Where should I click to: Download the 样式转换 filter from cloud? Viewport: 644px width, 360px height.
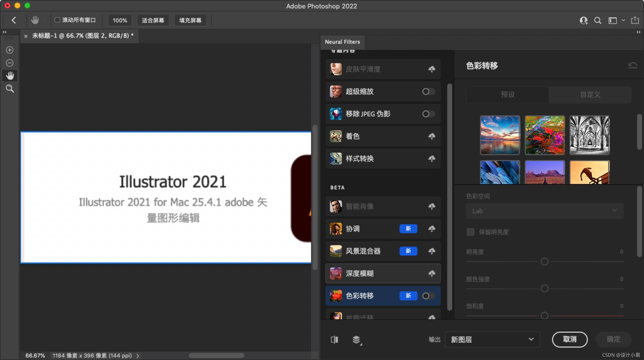(432, 159)
